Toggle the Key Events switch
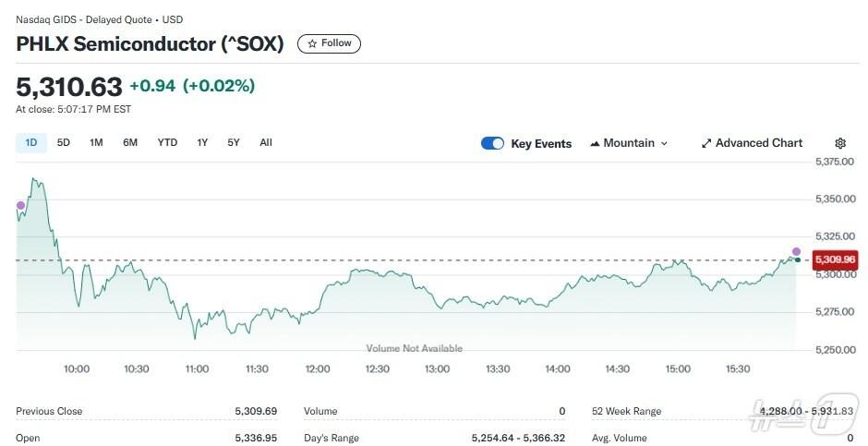Screen dimensions: 868x446 (x=492, y=143)
